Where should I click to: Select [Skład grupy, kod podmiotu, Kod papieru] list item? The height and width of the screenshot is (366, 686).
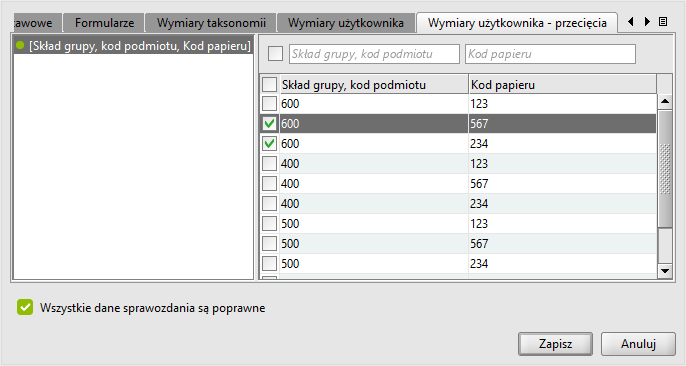(x=133, y=45)
